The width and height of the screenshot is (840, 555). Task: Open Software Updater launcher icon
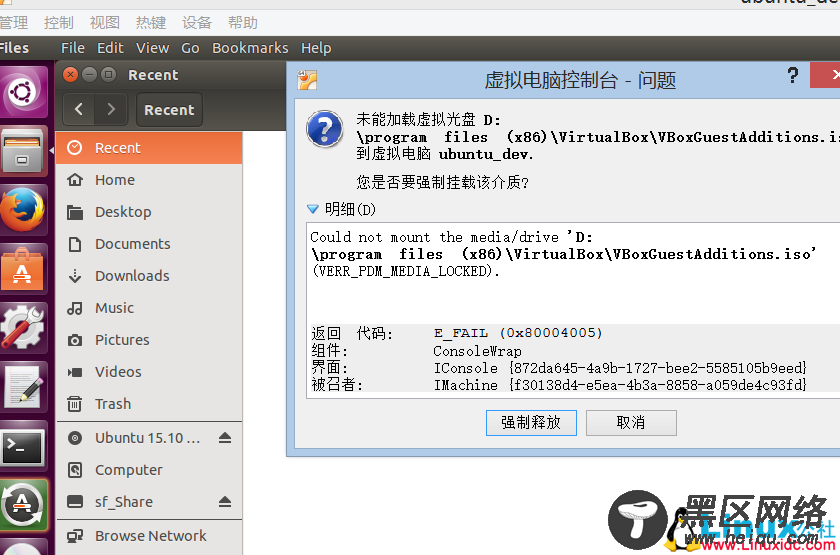[22, 505]
